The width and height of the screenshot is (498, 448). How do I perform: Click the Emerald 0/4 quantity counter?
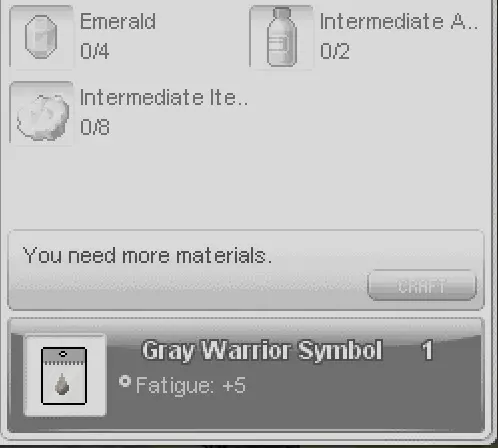[95, 51]
